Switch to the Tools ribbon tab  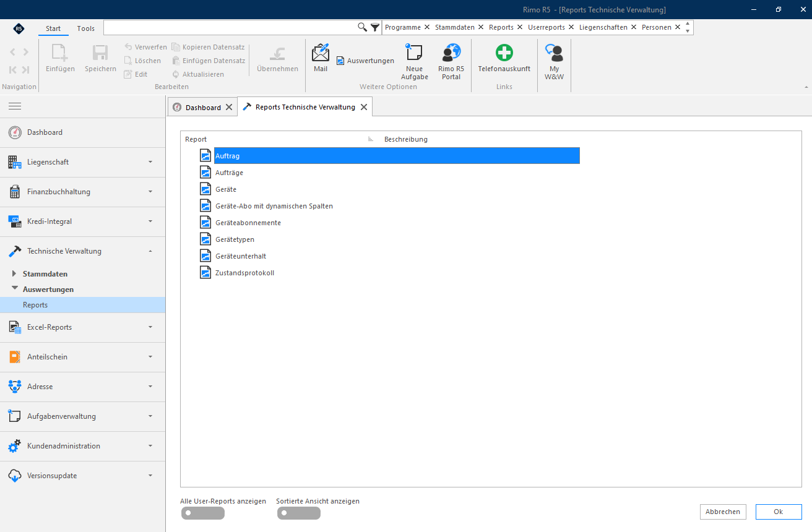pyautogui.click(x=86, y=28)
